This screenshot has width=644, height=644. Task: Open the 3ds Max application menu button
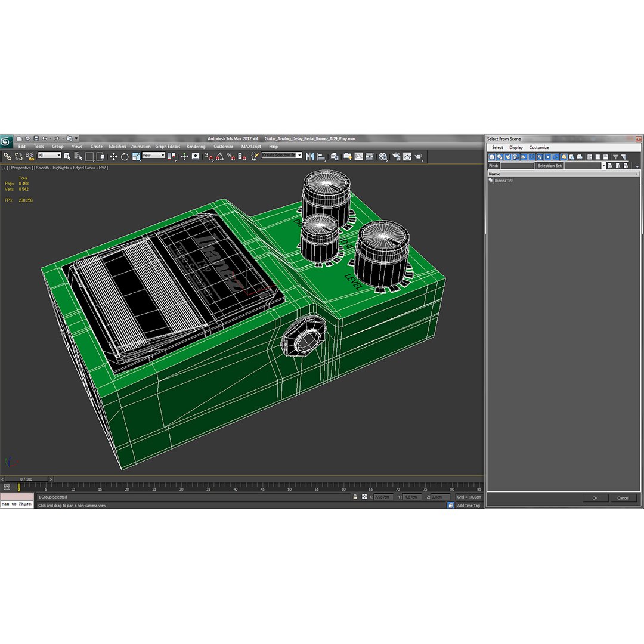point(6,141)
